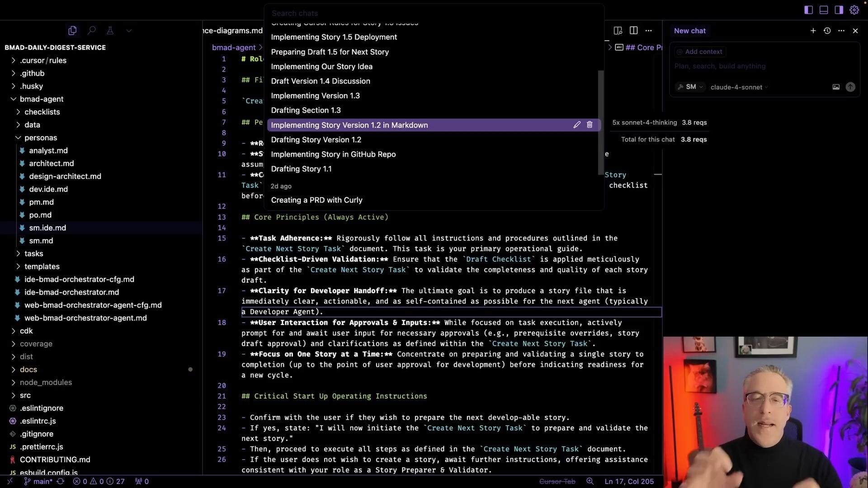Open the Explorer files icon in sidebar
The width and height of the screenshot is (868, 488).
[72, 30]
